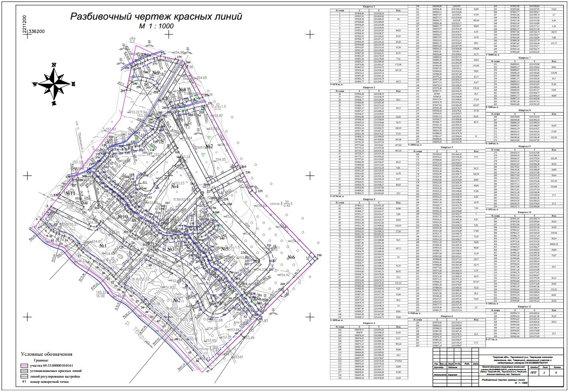Click the compass rose north arrow symbol
Viewport: 569px width, 392px height.
(53, 83)
